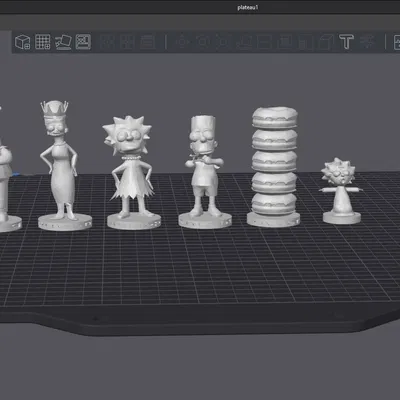The width and height of the screenshot is (400, 400).
Task: Select the Scale tool
Action: click(223, 42)
